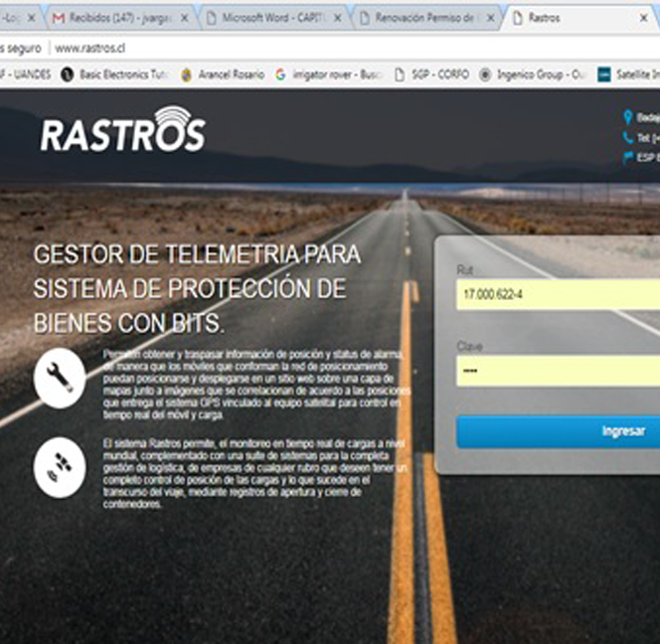Click the phone icon in header
The height and width of the screenshot is (644, 660).
(628, 137)
